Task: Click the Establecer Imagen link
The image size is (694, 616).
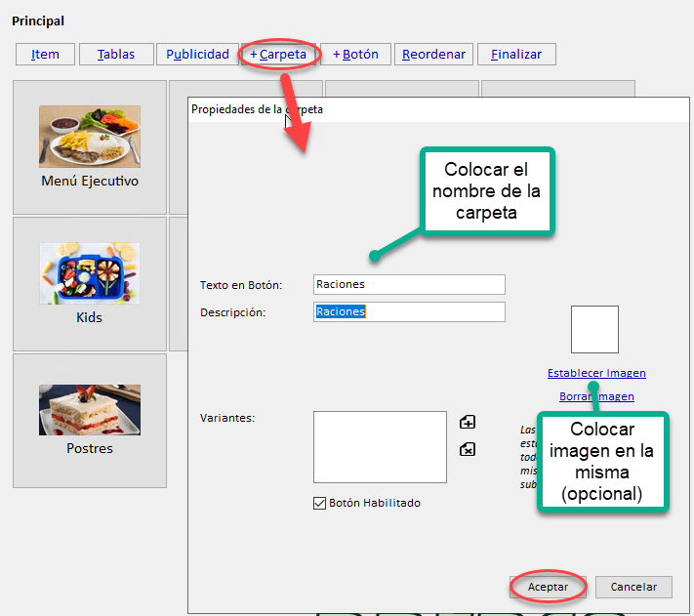Action: [x=596, y=373]
